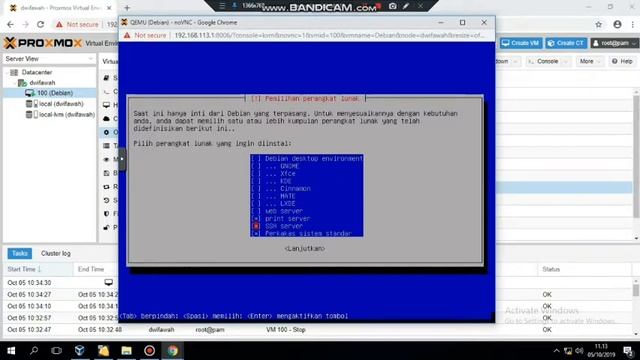Select task row VM 100 - Stop
Image resolution: width=640 pixels, height=360 pixels.
pos(318,329)
